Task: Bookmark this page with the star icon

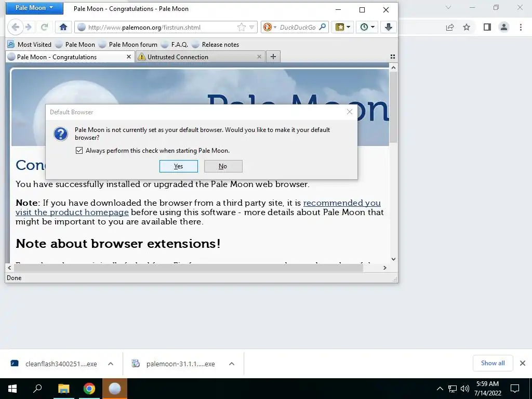Action: tap(241, 27)
